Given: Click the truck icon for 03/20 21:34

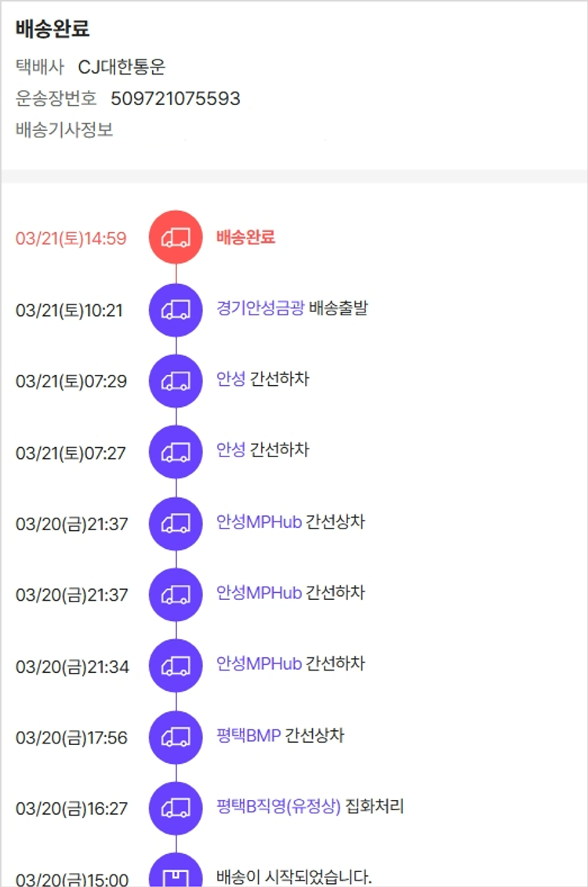Looking at the screenshot, I should (x=176, y=667).
